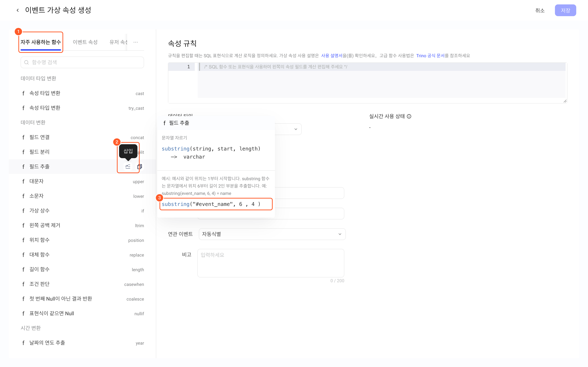Select the 자주 사용하는 함수 tab
The height and width of the screenshot is (367, 588).
(41, 42)
